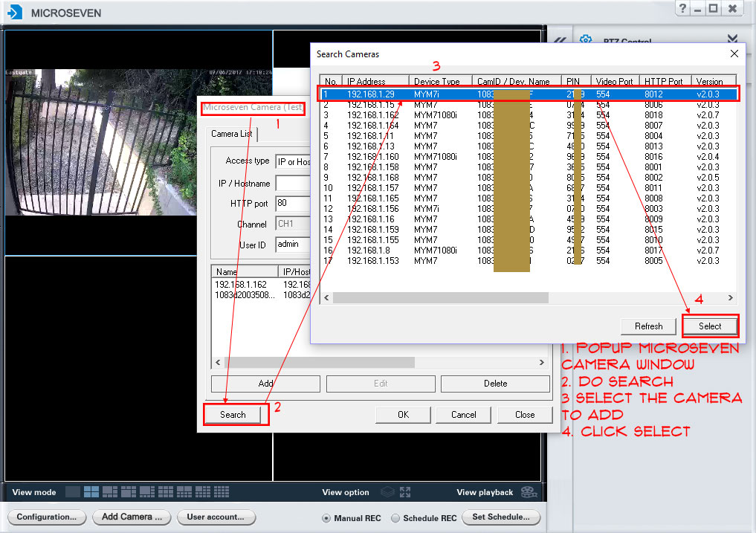Click the Name column header in Camera List
The width and height of the screenshot is (756, 533).
pos(245,271)
